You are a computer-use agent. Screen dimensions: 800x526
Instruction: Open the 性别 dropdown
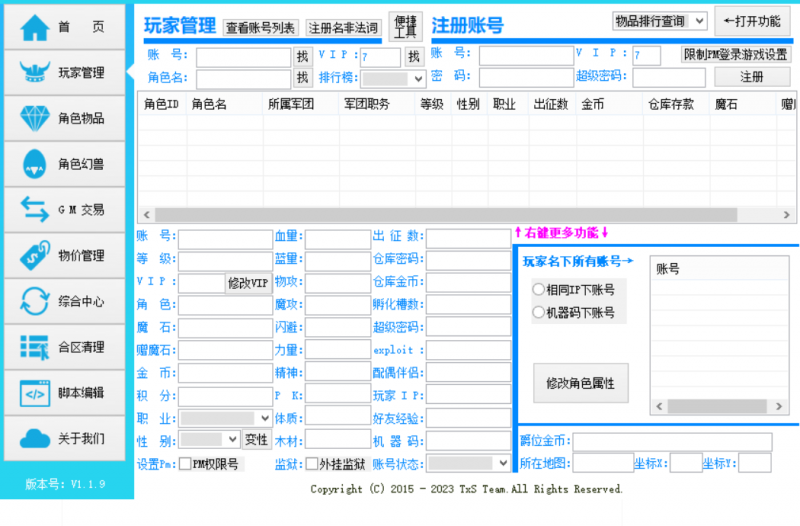(209, 439)
